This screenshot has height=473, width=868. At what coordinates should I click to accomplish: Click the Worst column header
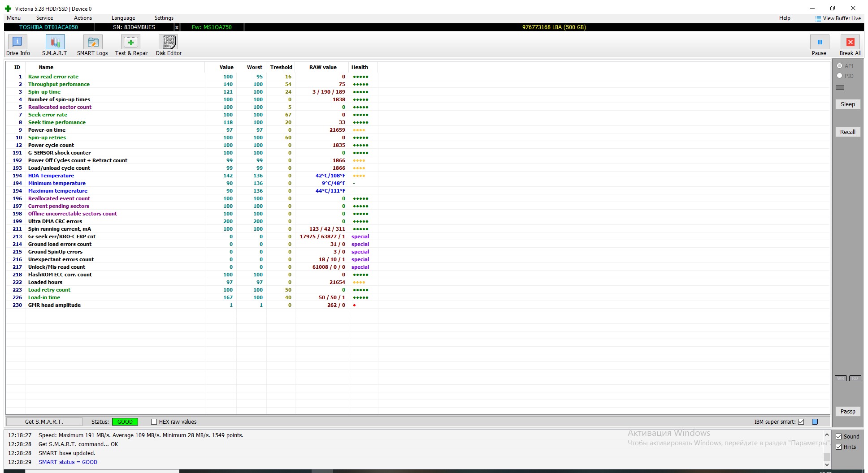[255, 67]
